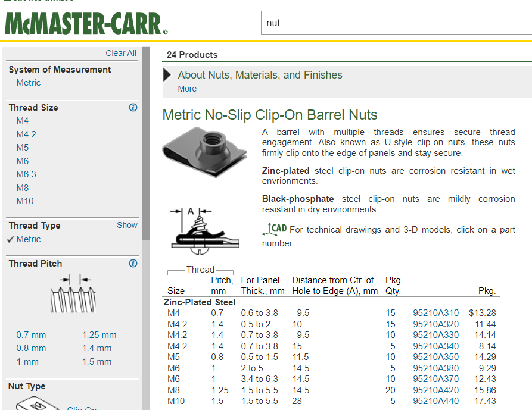Click the thread pitch diagram image
Image resolution: width=532 pixels, height=410 pixels.
73,294
